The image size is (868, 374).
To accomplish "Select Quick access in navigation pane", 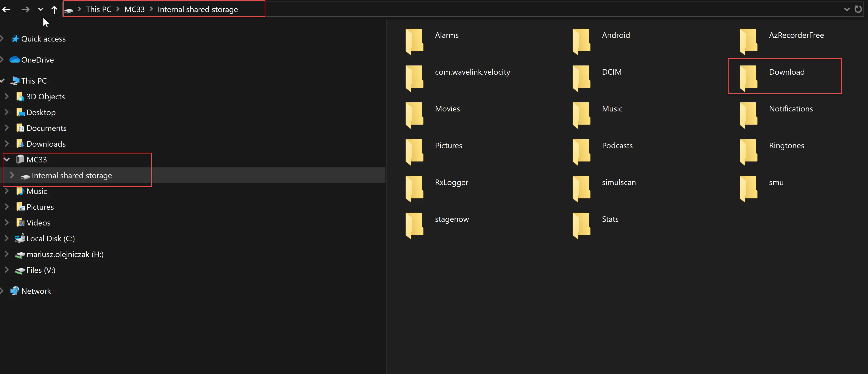I will click(x=43, y=39).
